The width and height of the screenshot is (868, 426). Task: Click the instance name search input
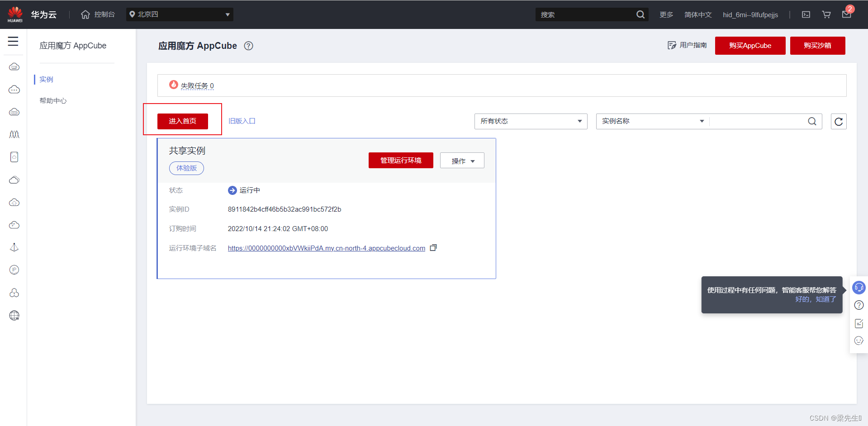pos(758,121)
